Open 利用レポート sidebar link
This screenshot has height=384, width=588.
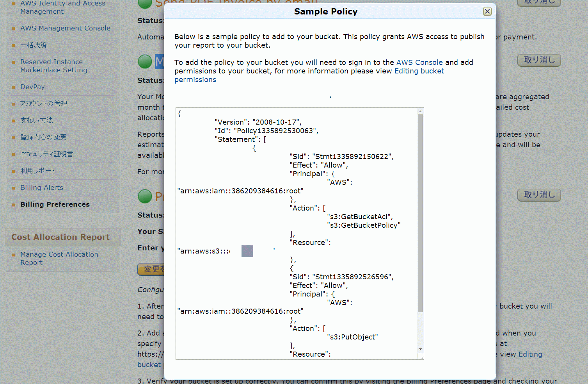38,171
